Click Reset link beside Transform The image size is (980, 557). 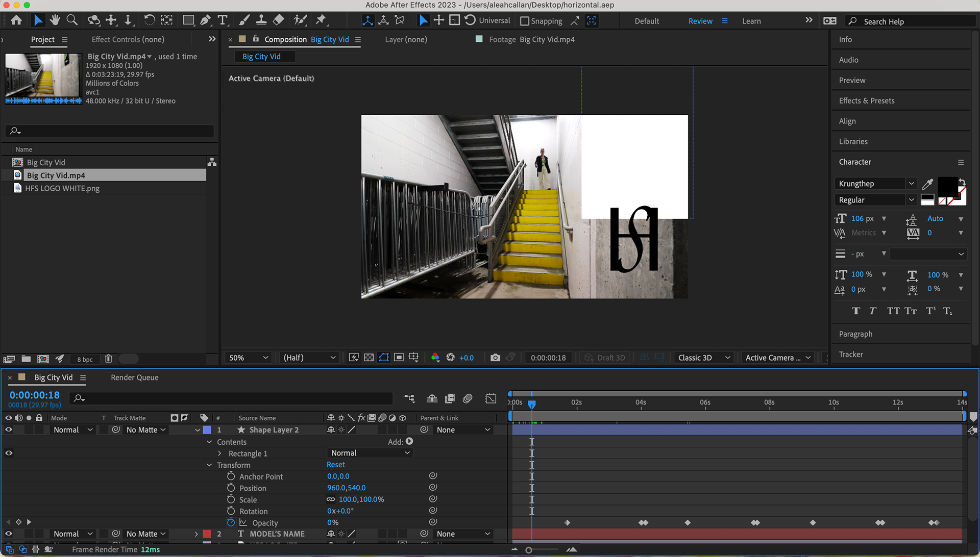click(x=336, y=465)
